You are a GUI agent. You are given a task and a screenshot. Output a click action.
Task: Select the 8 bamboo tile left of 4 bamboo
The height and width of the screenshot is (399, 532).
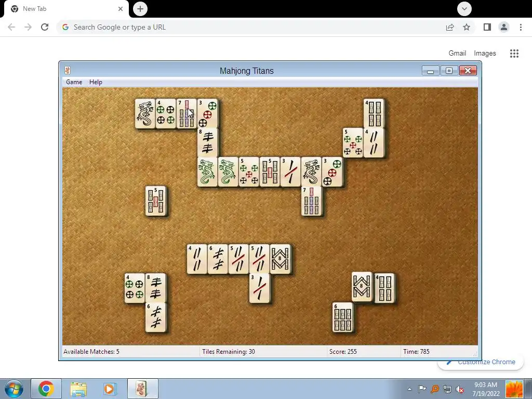pyautogui.click(x=362, y=287)
